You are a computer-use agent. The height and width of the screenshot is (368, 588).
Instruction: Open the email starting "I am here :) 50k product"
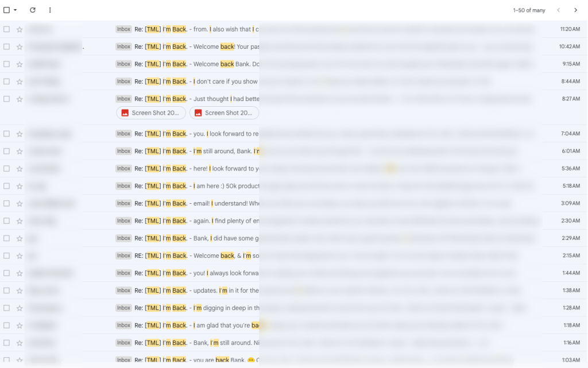tap(226, 186)
